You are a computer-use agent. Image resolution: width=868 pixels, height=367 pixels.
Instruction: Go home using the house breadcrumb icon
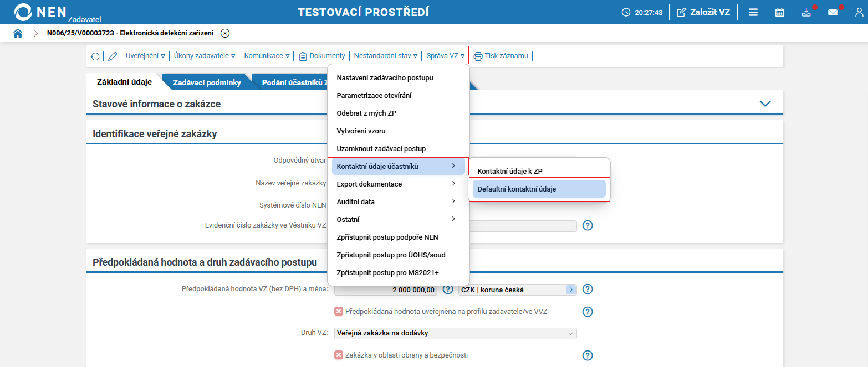(18, 33)
